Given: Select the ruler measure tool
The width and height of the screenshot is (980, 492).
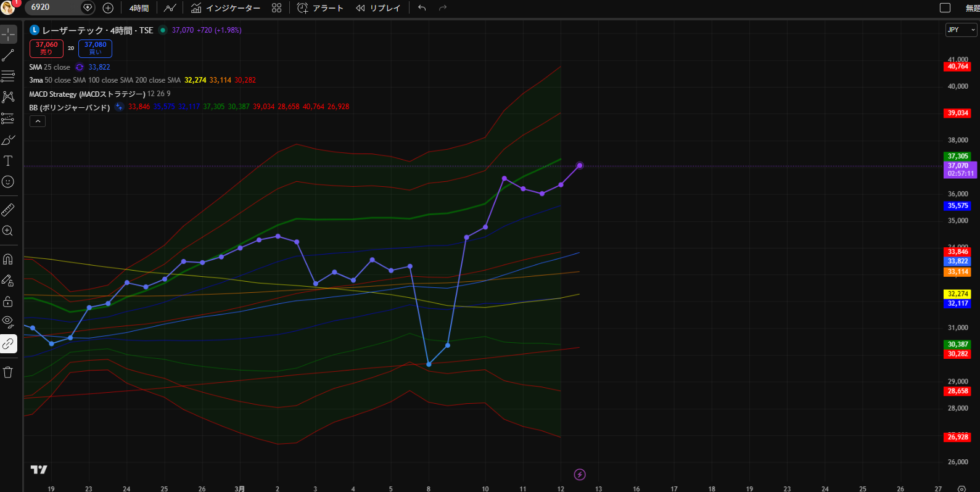Looking at the screenshot, I should [8, 210].
